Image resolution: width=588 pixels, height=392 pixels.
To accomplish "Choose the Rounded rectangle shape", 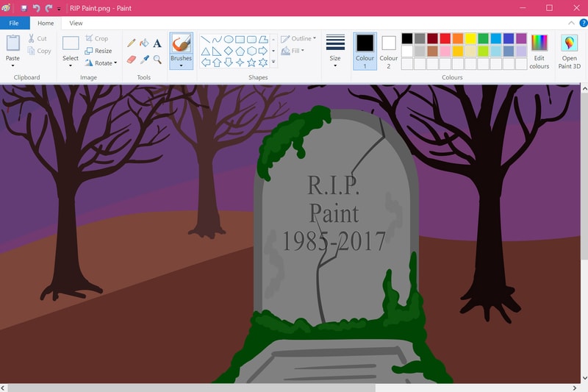I will [251, 40].
